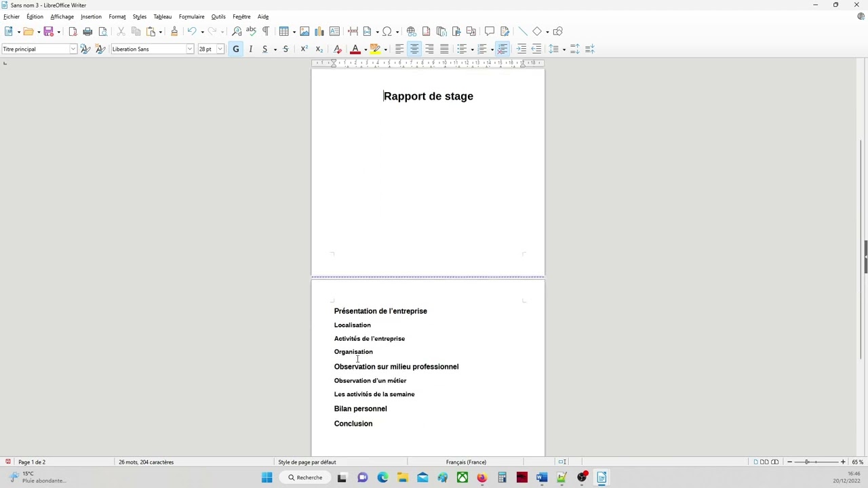Insert a footnote
Viewport: 868px width, 488px height.
pos(427,31)
